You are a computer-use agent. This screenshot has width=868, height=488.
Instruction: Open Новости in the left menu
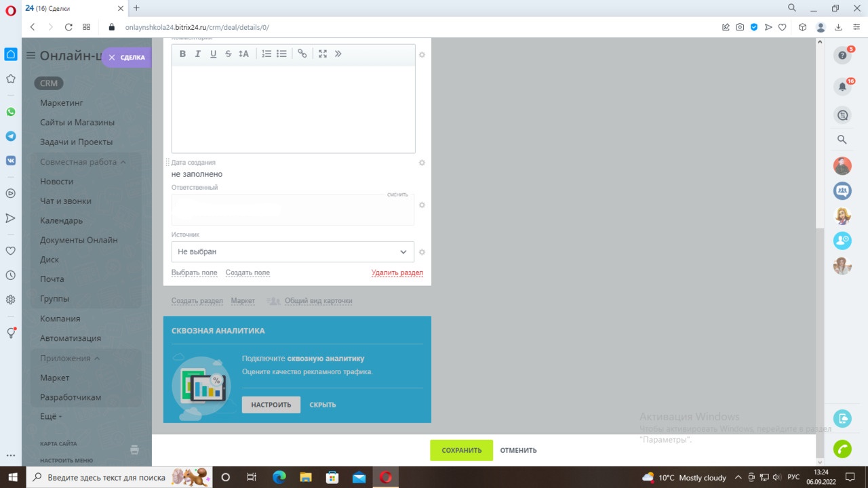pyautogui.click(x=57, y=182)
